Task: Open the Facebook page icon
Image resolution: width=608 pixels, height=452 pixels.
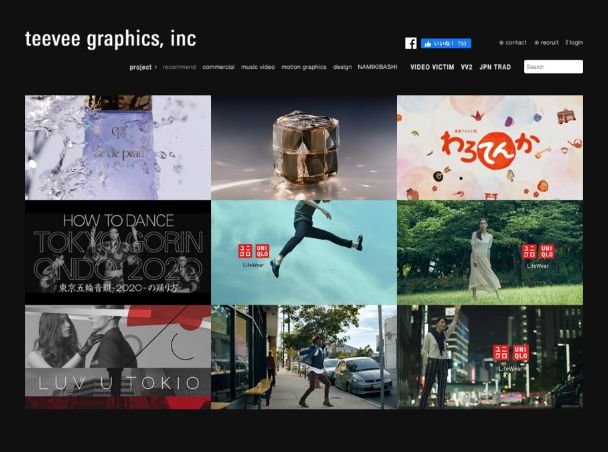Action: [x=411, y=43]
